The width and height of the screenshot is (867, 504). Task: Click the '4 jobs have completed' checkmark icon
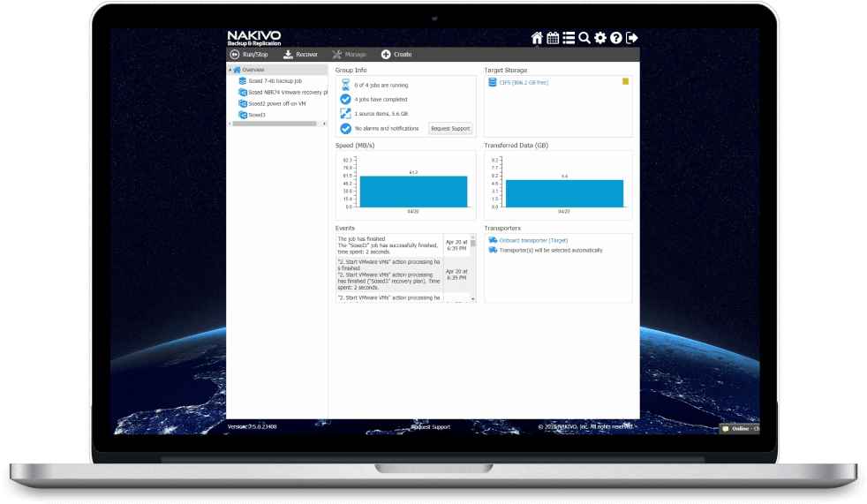pos(345,99)
